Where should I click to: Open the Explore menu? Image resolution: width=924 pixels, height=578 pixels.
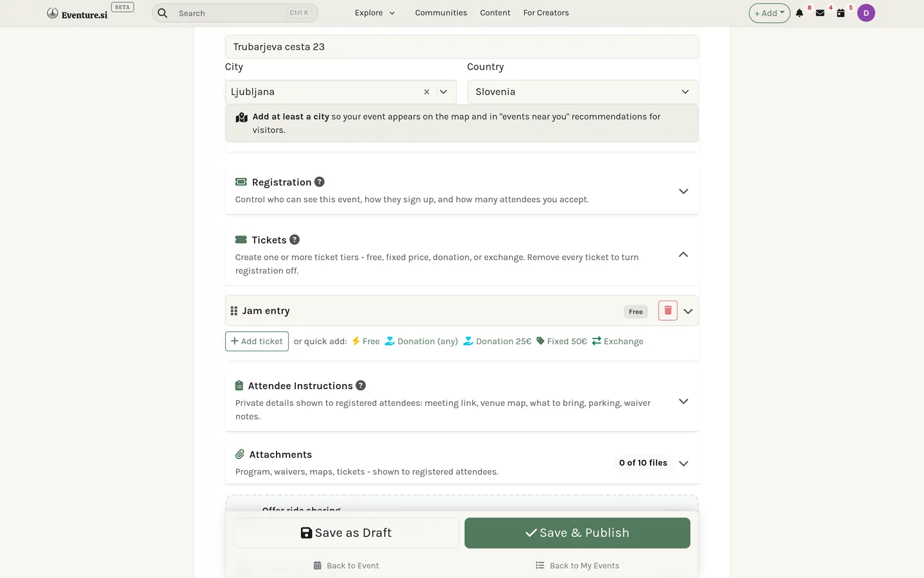(375, 13)
